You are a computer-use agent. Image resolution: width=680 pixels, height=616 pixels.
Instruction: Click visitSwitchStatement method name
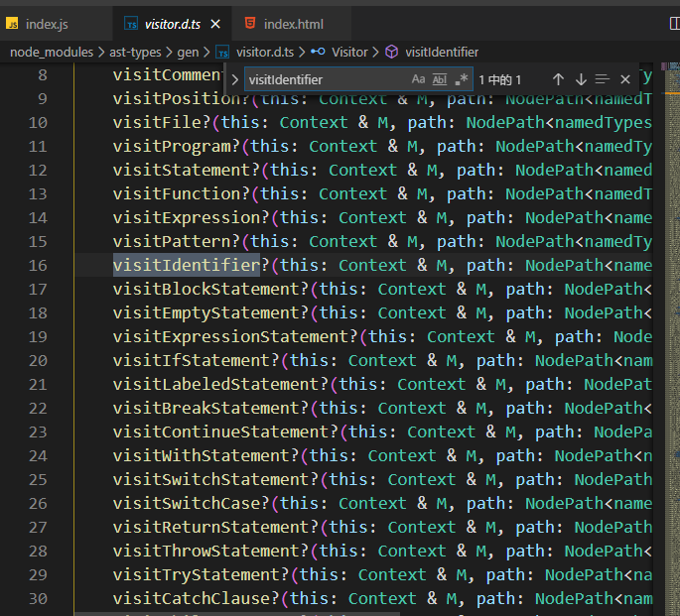coord(210,480)
